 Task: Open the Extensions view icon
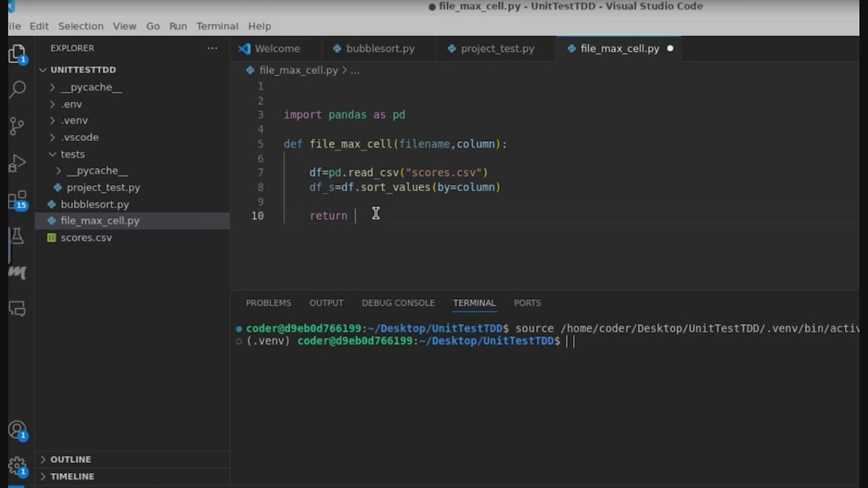tap(17, 200)
